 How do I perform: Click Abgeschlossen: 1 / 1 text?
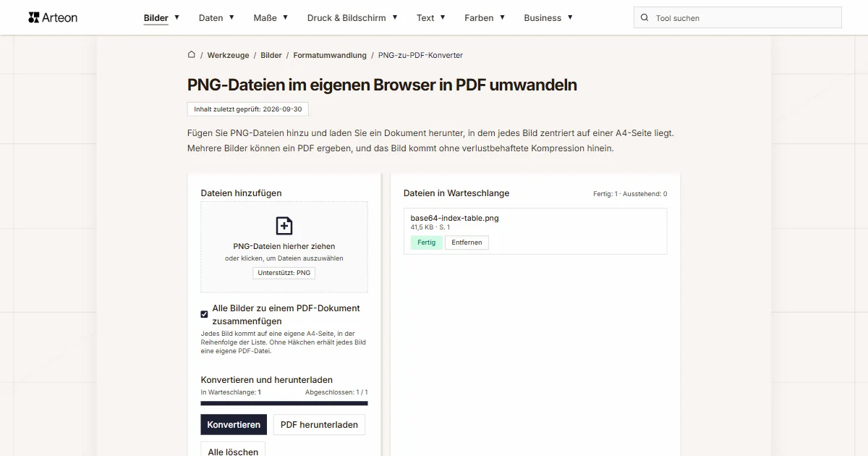click(x=336, y=392)
